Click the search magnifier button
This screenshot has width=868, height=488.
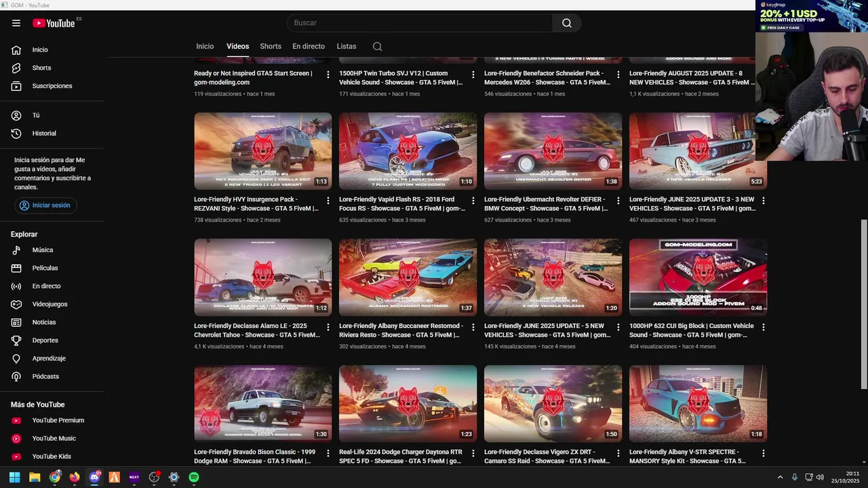click(567, 23)
